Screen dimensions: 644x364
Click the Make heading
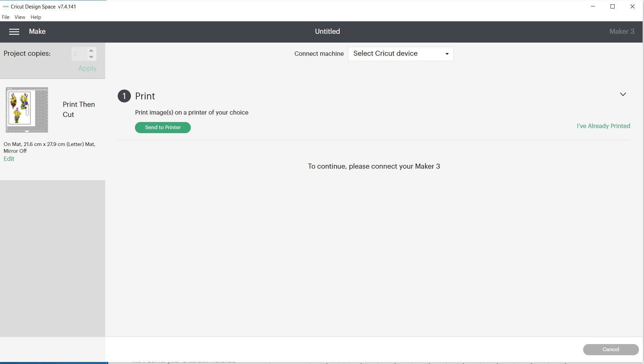pyautogui.click(x=37, y=31)
